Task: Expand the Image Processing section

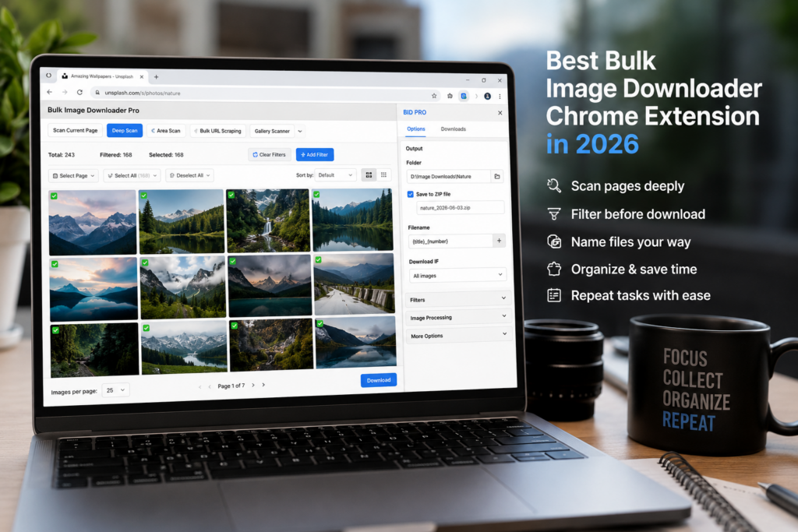Action: click(458, 317)
